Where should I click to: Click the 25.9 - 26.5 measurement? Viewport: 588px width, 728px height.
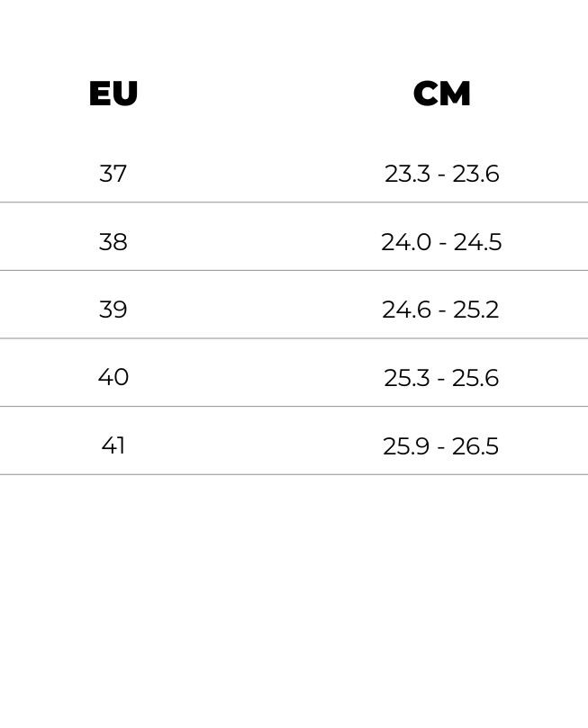[440, 446]
